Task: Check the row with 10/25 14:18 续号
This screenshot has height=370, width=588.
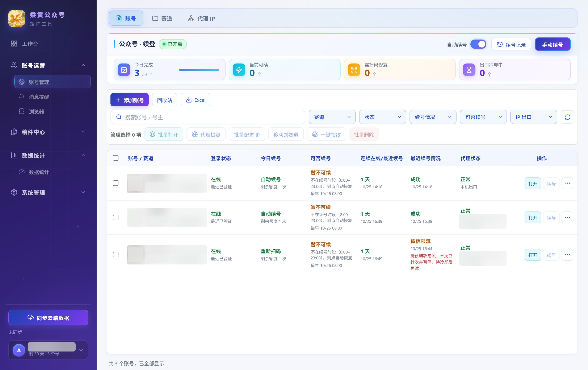Action: (x=116, y=183)
